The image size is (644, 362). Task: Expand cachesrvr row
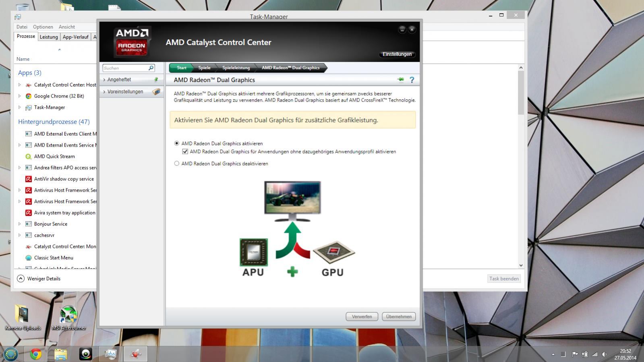click(x=19, y=236)
